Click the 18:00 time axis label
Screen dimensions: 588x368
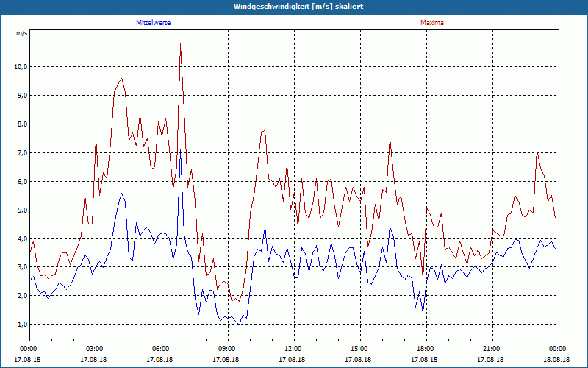coord(426,349)
